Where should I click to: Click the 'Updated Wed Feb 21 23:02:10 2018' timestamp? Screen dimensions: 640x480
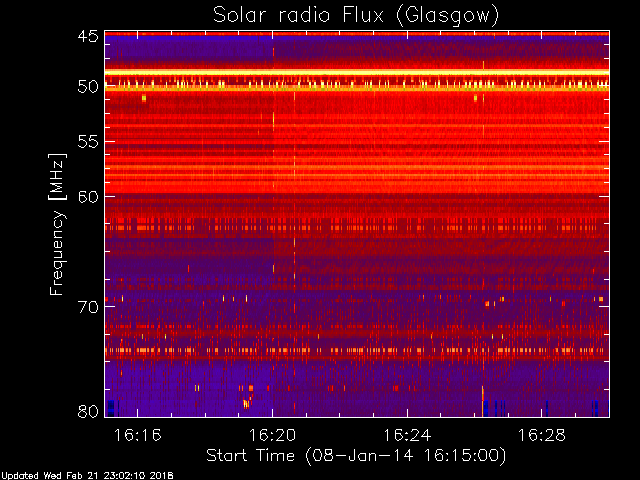click(87, 476)
